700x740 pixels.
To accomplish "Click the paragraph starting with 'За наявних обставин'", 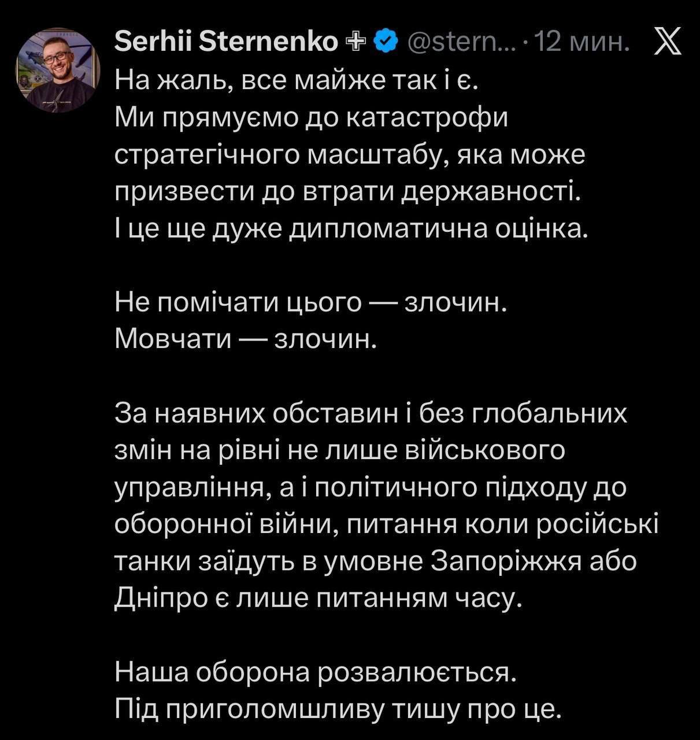I will 370,413.
